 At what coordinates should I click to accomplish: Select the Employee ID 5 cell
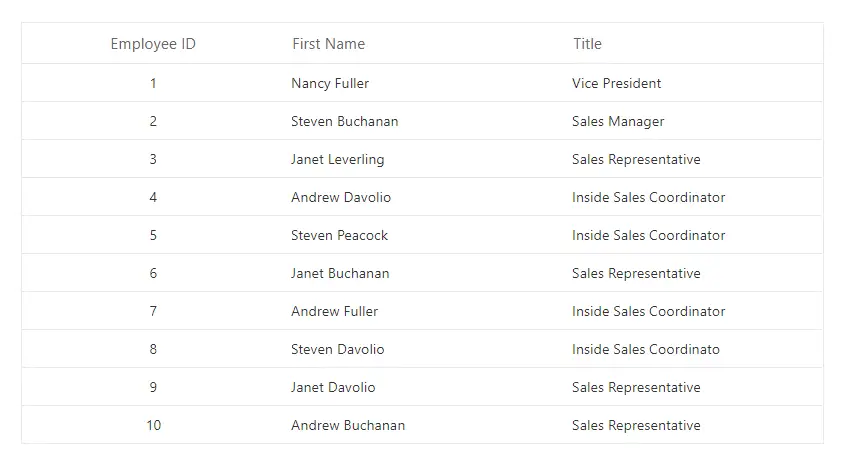[153, 236]
